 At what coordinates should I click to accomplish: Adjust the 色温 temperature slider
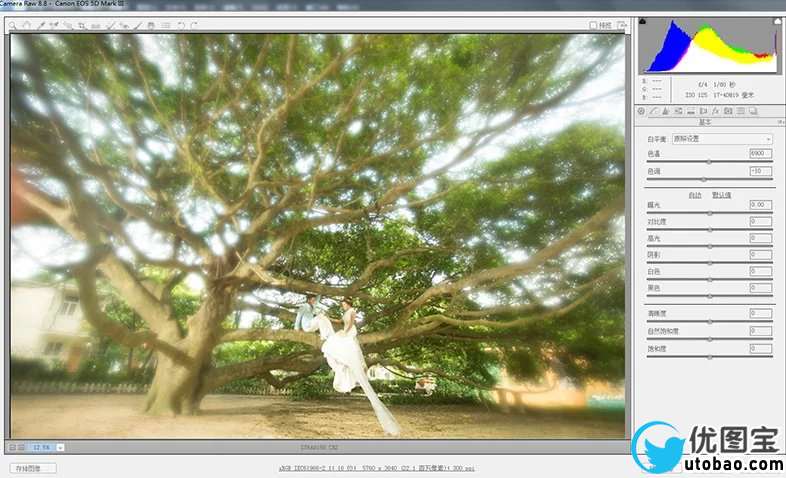[709, 162]
